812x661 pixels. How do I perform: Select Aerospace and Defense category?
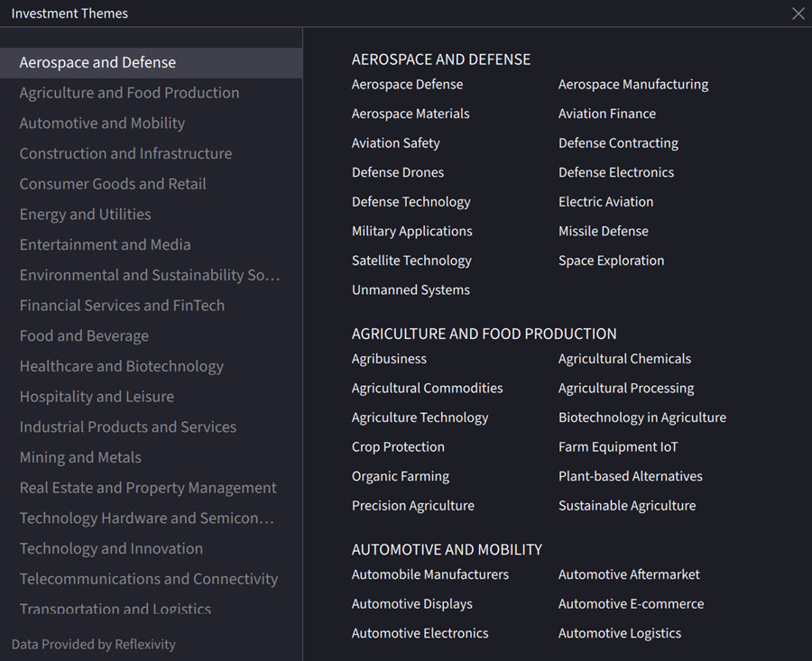coord(97,62)
